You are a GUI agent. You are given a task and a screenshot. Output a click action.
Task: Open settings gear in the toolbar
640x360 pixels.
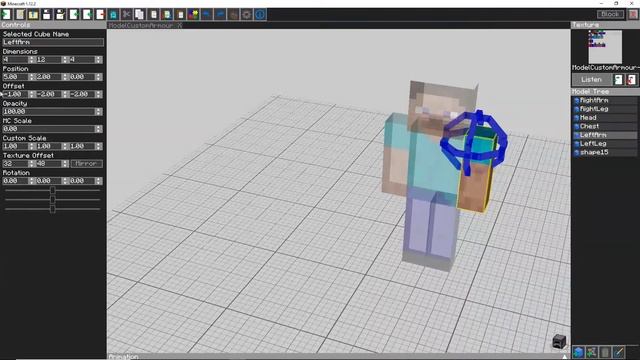[x=247, y=15]
